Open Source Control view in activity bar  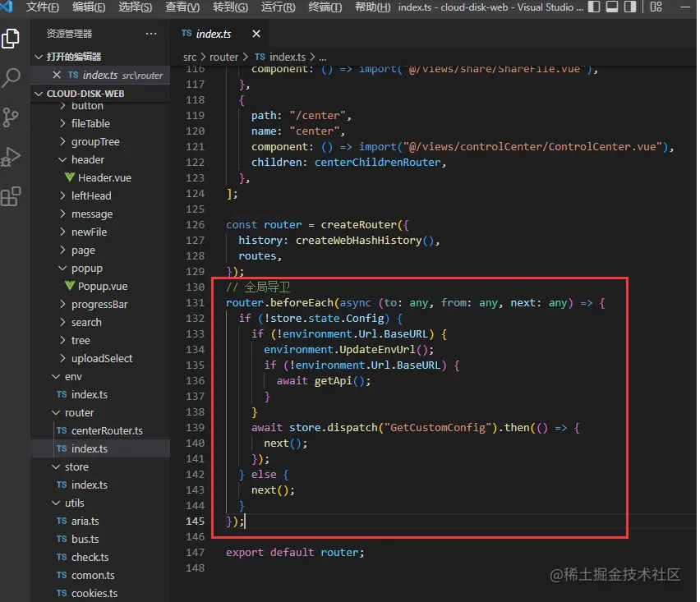pos(11,117)
